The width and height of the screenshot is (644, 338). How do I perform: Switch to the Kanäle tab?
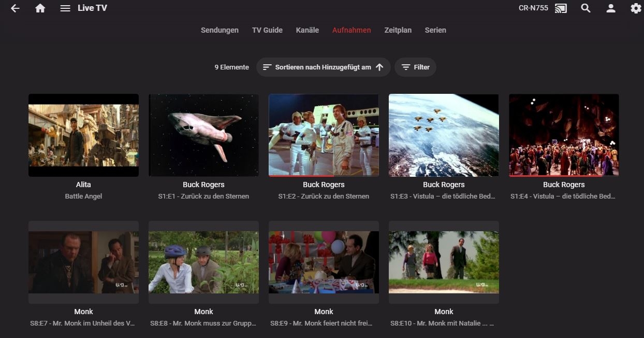[308, 30]
